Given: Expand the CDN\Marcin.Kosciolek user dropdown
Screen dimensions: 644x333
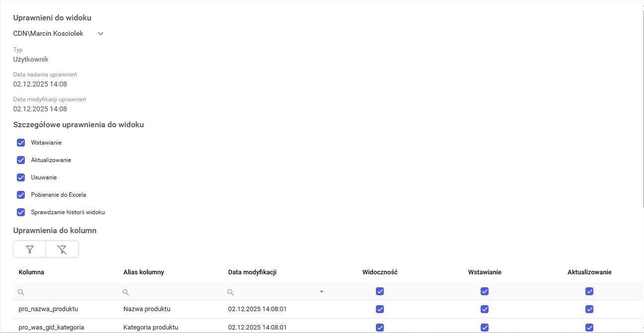Looking at the screenshot, I should pos(100,34).
